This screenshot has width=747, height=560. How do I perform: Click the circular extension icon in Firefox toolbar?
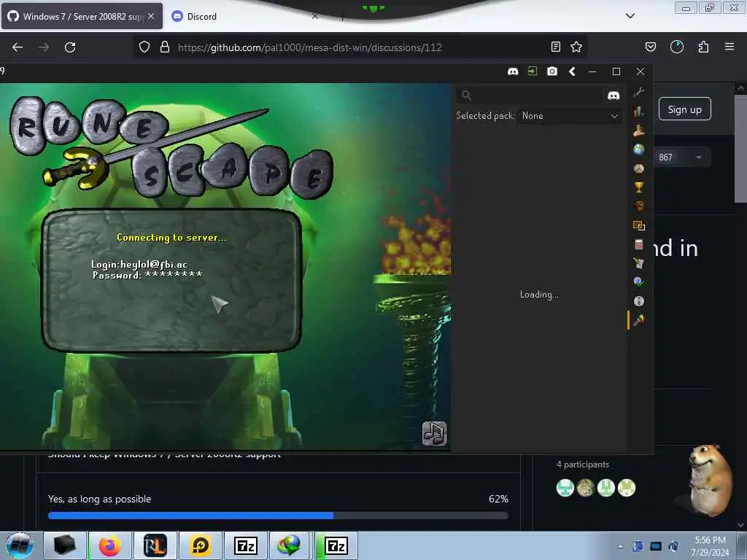(x=676, y=47)
